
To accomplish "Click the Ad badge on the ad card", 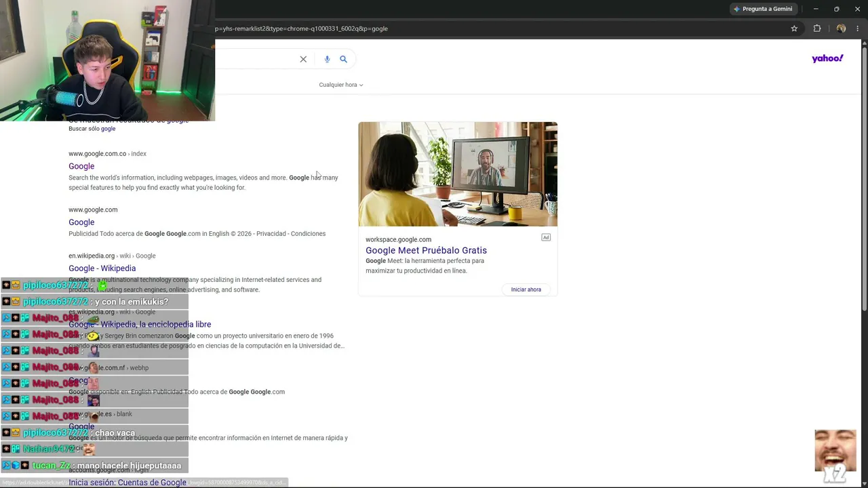I will (546, 237).
